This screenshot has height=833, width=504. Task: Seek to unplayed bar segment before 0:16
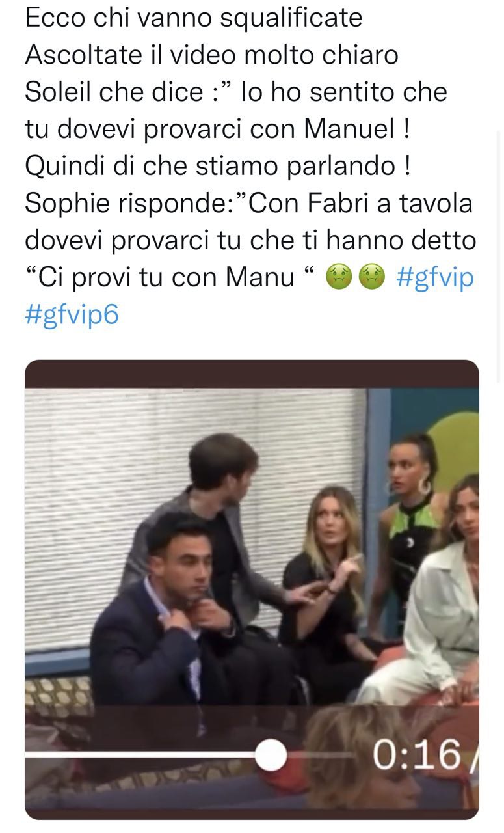[321, 756]
